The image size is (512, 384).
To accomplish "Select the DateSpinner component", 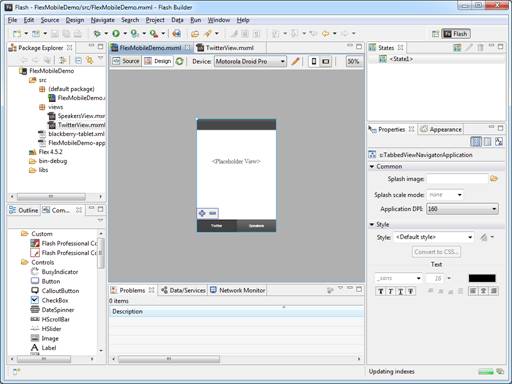I will [x=52, y=310].
